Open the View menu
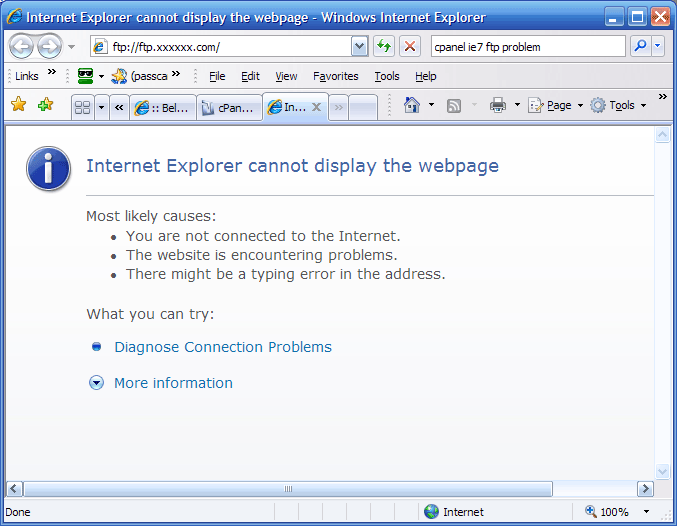This screenshot has height=526, width=677. 286,76
